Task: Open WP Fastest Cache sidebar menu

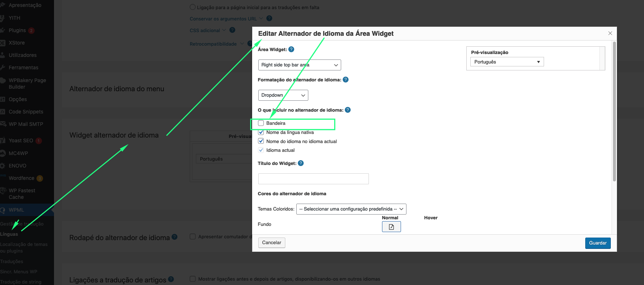Action: [x=22, y=194]
